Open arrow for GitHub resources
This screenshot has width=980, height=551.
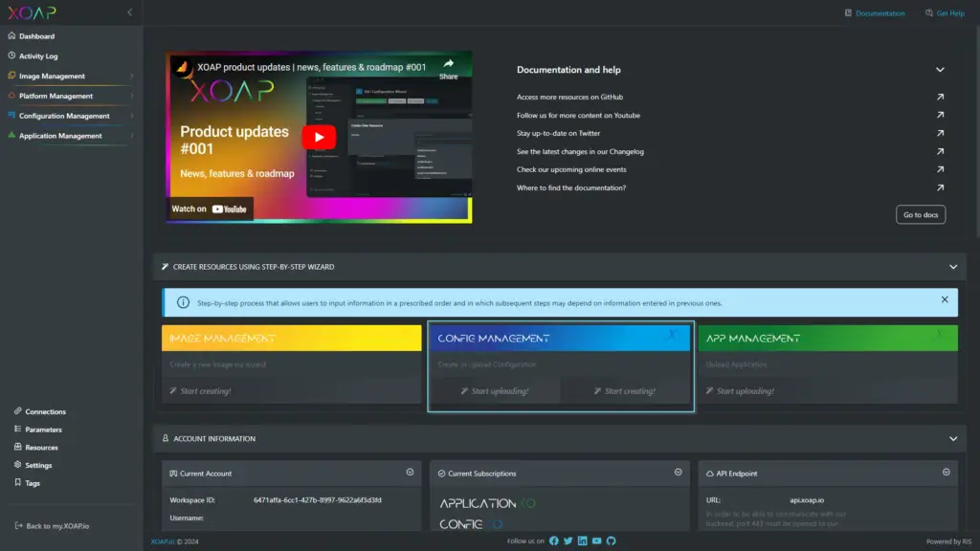pos(940,97)
